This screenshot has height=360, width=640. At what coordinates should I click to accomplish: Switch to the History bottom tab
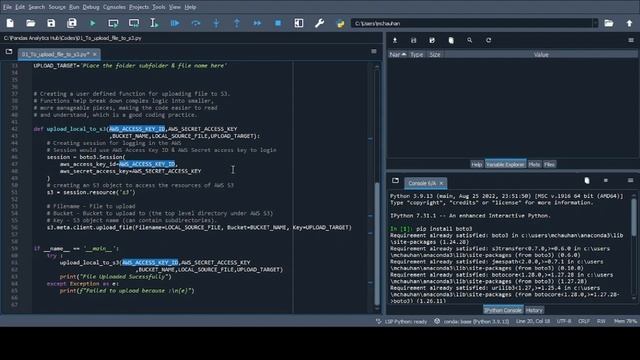[x=534, y=310]
